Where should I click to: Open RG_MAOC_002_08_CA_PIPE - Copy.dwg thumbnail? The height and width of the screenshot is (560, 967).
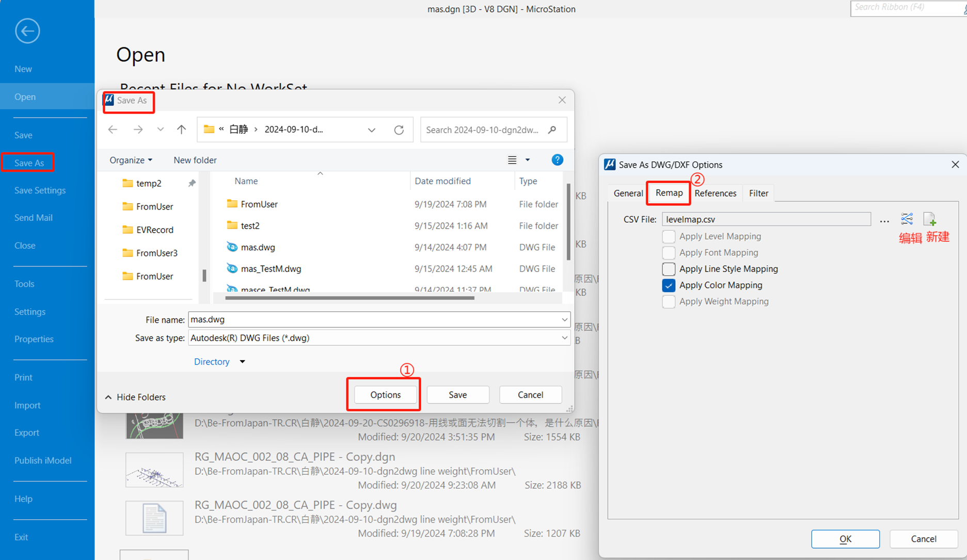[x=154, y=518]
